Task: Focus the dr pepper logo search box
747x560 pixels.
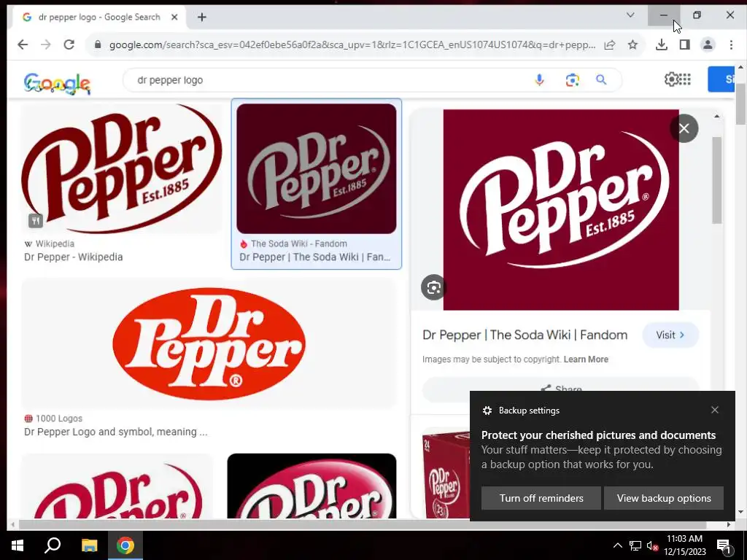Action: (x=329, y=80)
